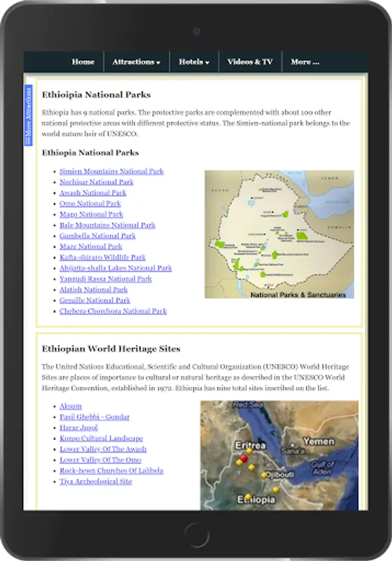Open Gambella National Park link

coord(97,236)
